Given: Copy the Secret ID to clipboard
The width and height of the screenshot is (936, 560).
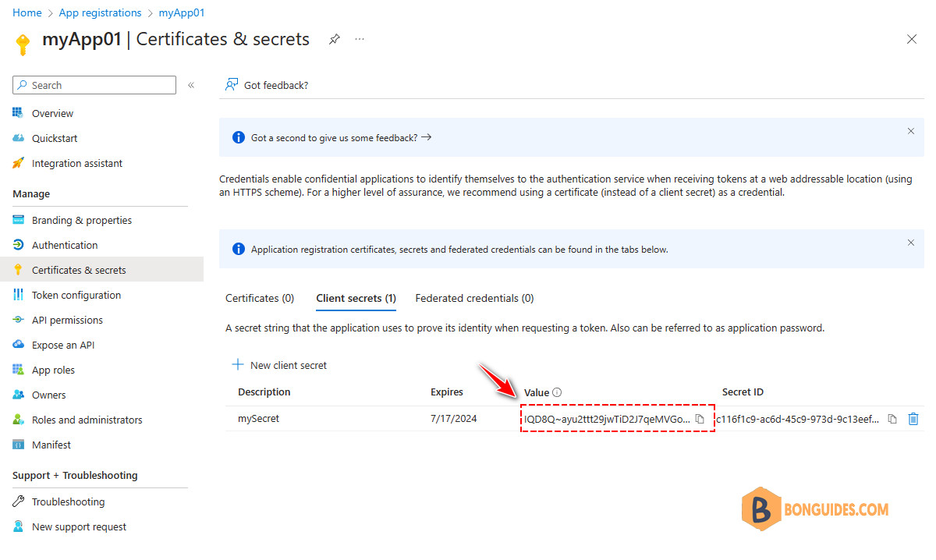Looking at the screenshot, I should [892, 419].
